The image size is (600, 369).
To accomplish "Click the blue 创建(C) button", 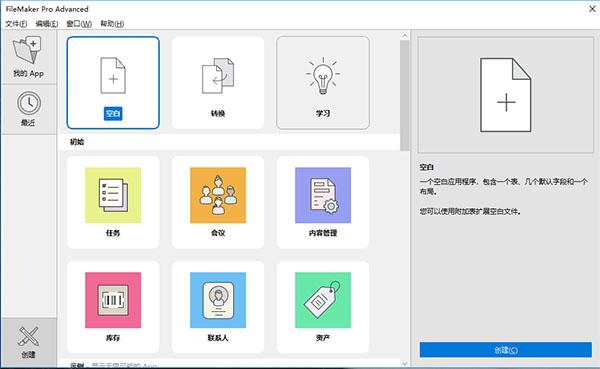I will [x=505, y=350].
